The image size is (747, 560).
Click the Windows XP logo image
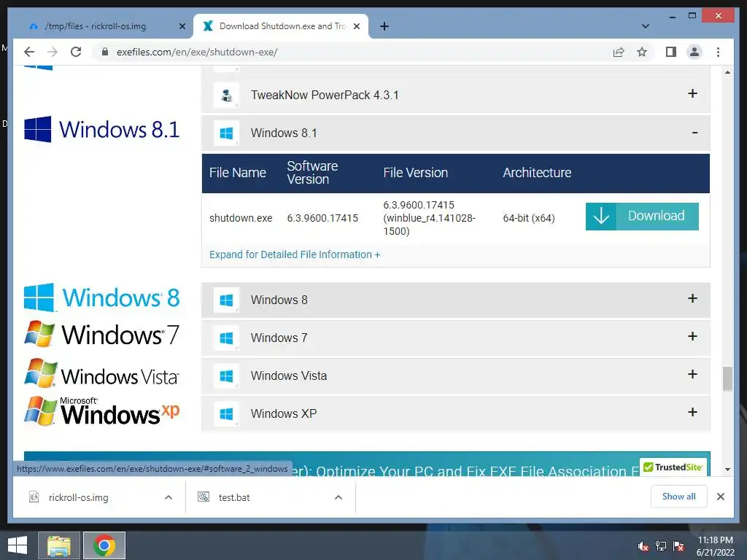[x=102, y=411]
